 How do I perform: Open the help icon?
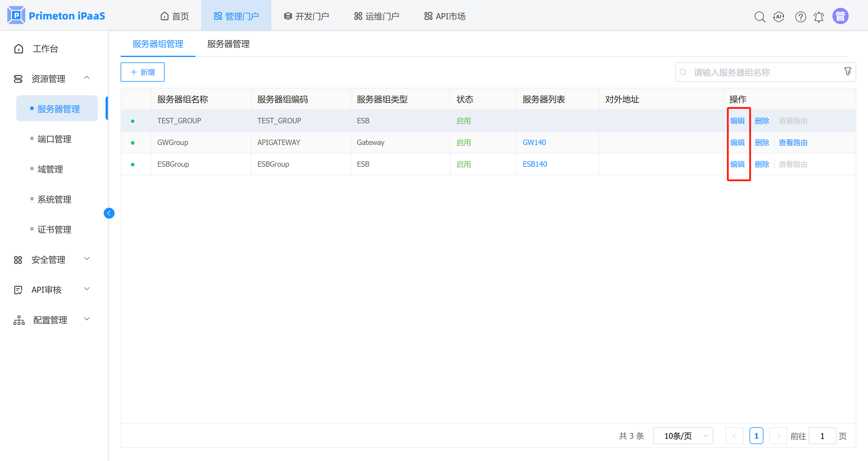click(x=800, y=17)
